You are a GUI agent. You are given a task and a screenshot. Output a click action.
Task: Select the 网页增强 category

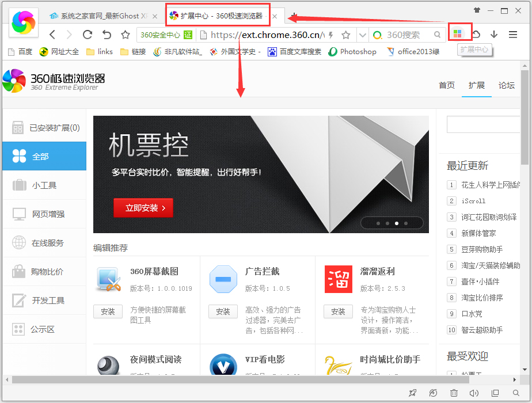click(44, 214)
